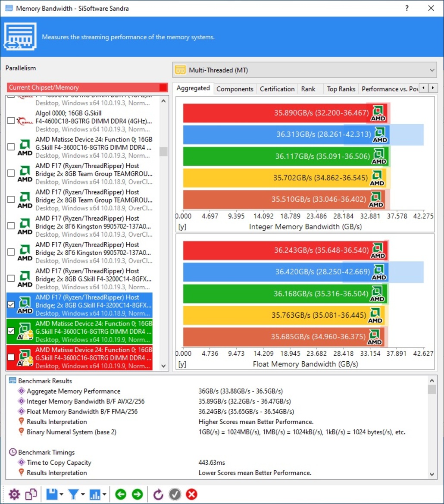Uncheck the blue-highlighted AMD F17 G.Skill row
The image size is (444, 504).
[11, 305]
